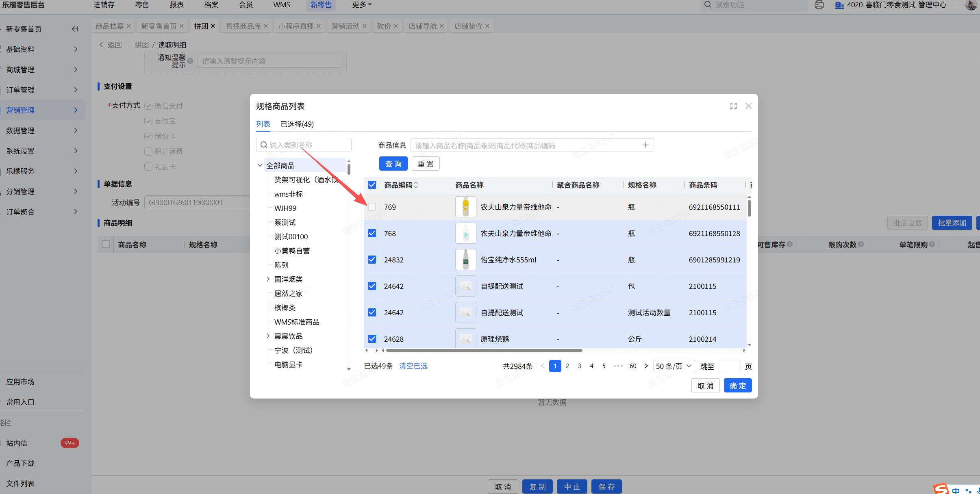Viewport: 980px width, 494px height.
Task: Close the 规格商品列表 dialog with the X
Action: 748,106
